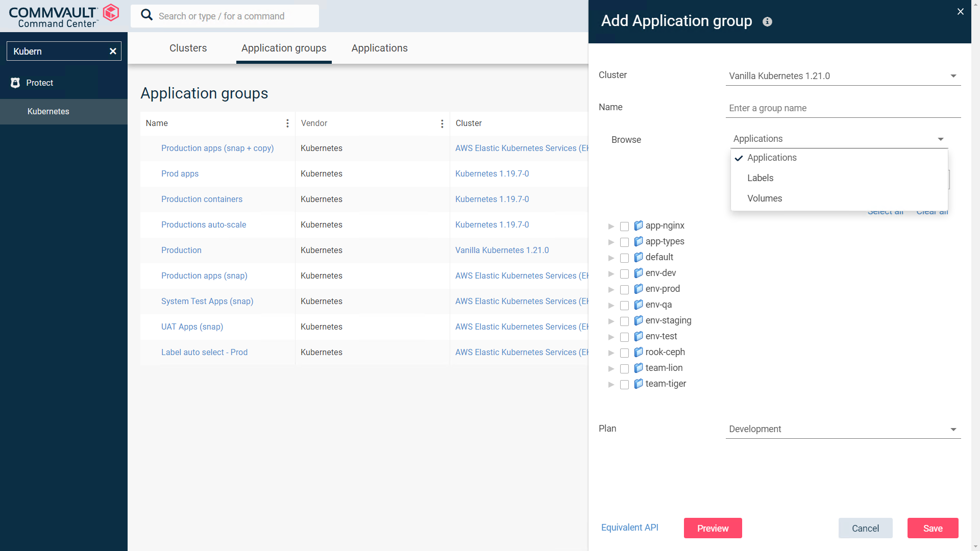The image size is (980, 551).
Task: Click the Commvault cube logo icon
Action: coord(111,13)
